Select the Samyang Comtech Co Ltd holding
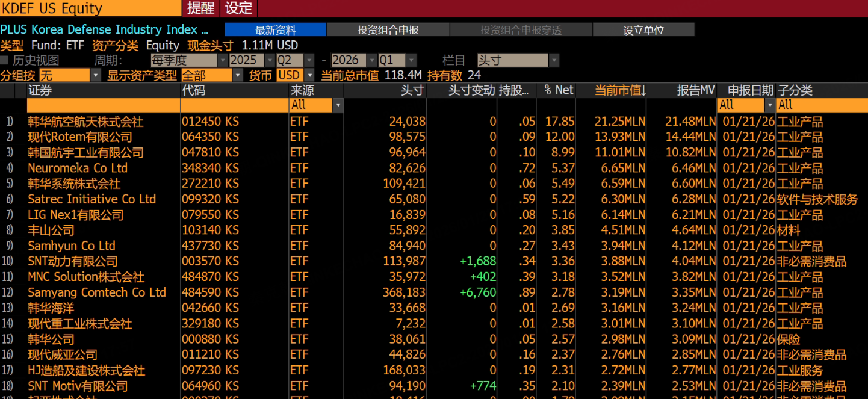Screen dimensions: 868x399 click(x=96, y=292)
